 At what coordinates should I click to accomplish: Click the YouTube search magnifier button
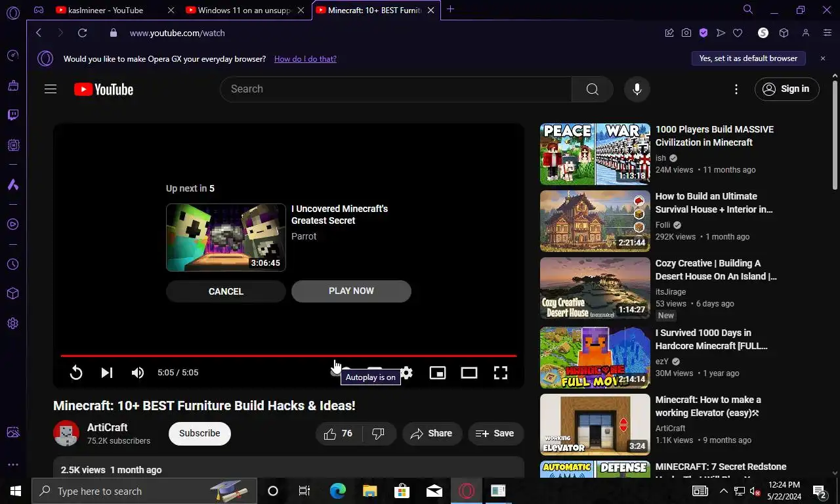[593, 89]
